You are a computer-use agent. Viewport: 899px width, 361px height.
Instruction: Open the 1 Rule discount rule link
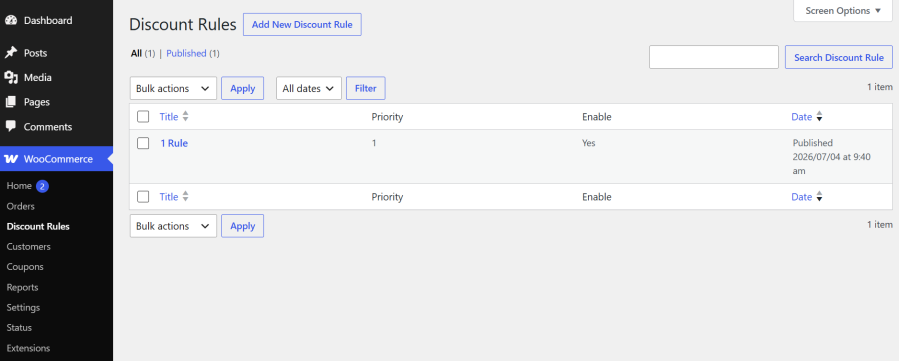pos(174,143)
